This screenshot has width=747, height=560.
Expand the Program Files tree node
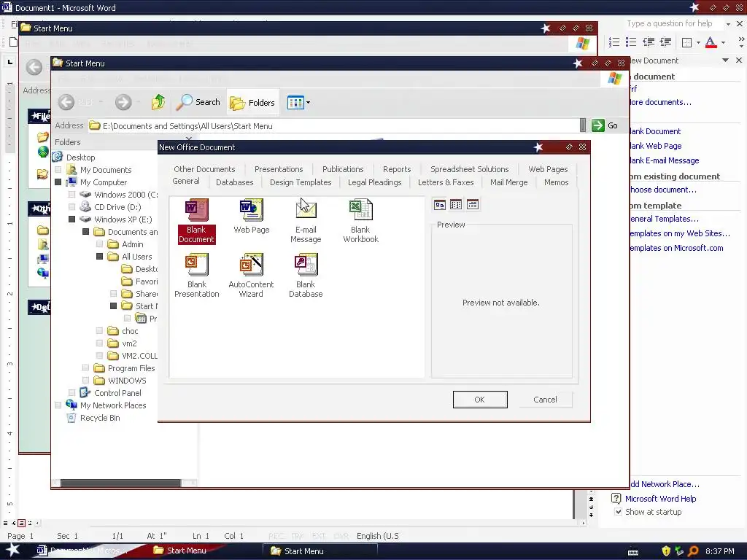[86, 367]
